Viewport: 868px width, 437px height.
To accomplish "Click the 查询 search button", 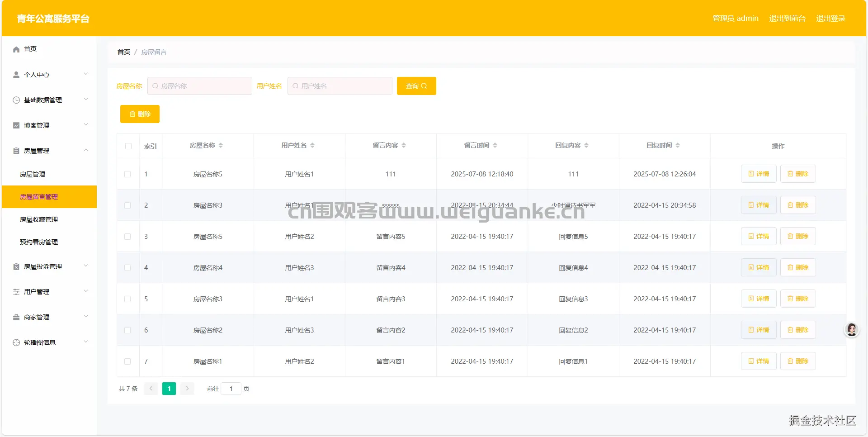I will coord(416,86).
